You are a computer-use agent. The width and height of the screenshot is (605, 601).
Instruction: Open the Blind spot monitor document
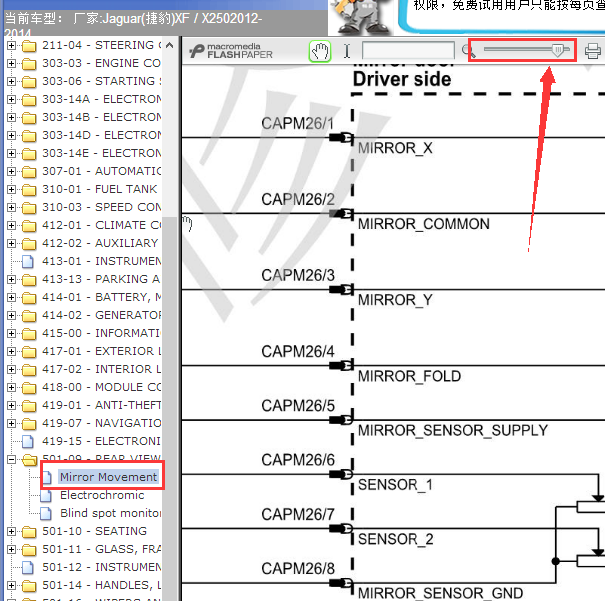110,513
